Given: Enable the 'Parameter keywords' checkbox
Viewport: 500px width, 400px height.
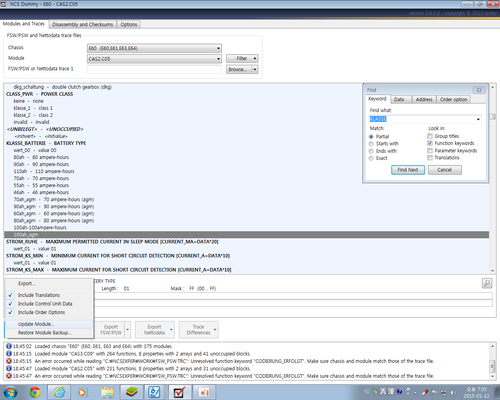Looking at the screenshot, I should pos(430,151).
